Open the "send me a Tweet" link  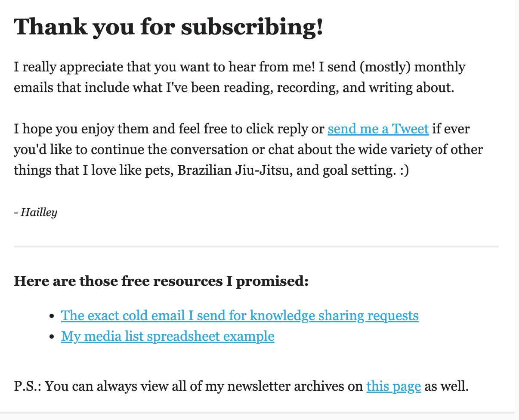pyautogui.click(x=378, y=129)
